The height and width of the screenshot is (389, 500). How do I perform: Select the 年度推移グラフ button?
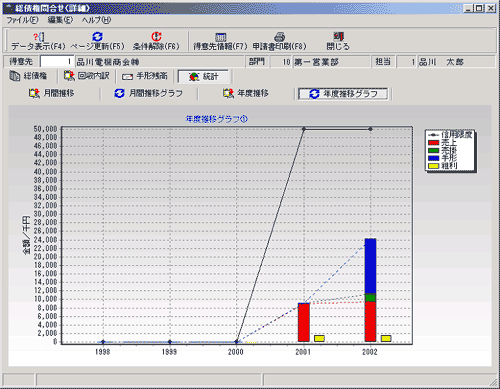(343, 94)
